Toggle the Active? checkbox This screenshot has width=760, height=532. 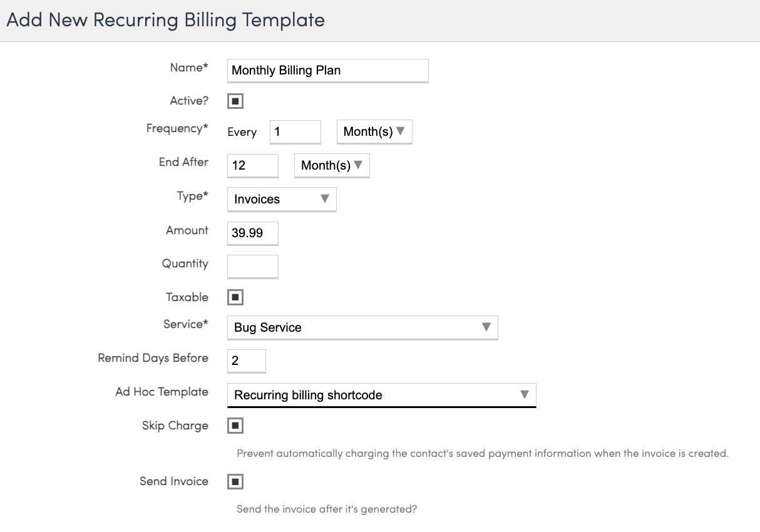[235, 101]
